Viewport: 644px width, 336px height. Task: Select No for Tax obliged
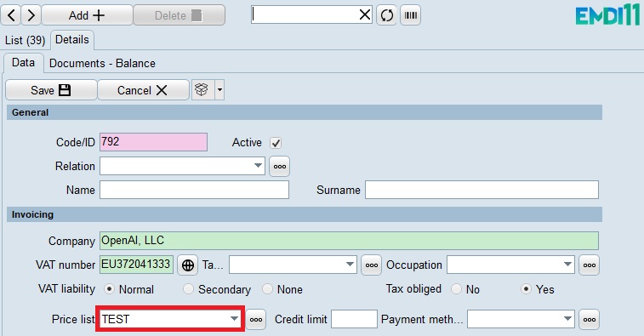(x=456, y=289)
